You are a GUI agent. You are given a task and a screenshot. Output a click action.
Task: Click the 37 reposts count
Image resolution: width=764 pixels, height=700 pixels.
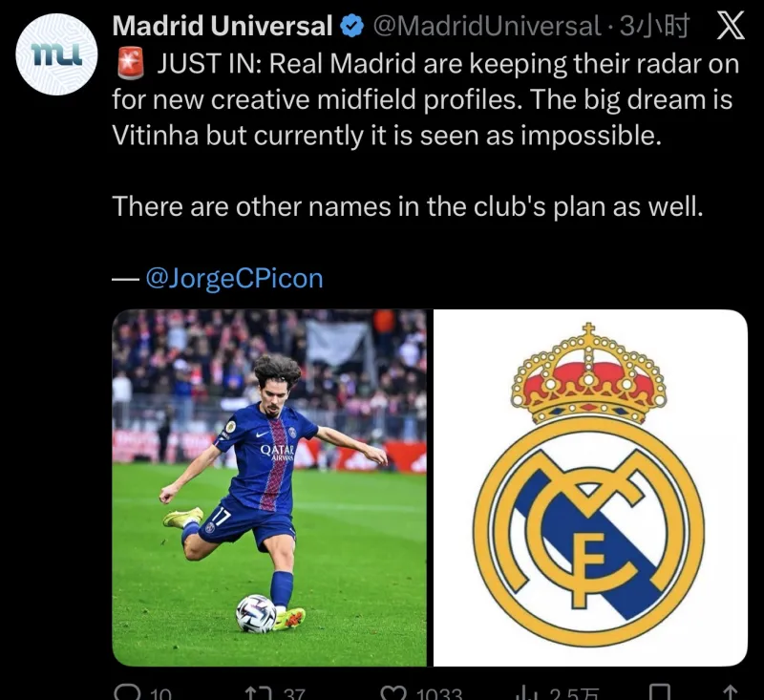294,693
